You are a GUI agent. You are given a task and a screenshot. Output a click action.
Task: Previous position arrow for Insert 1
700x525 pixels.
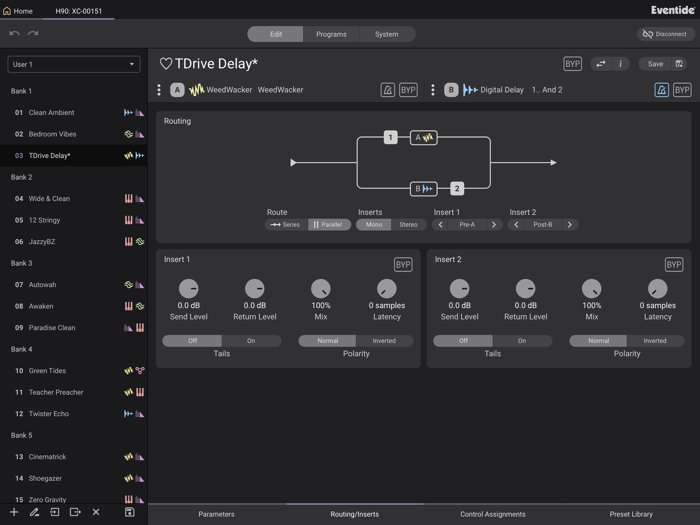pos(441,225)
